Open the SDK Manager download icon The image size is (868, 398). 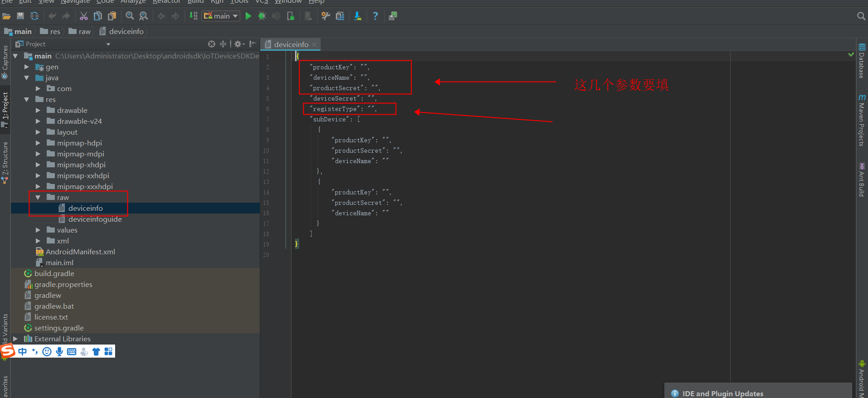click(x=358, y=16)
